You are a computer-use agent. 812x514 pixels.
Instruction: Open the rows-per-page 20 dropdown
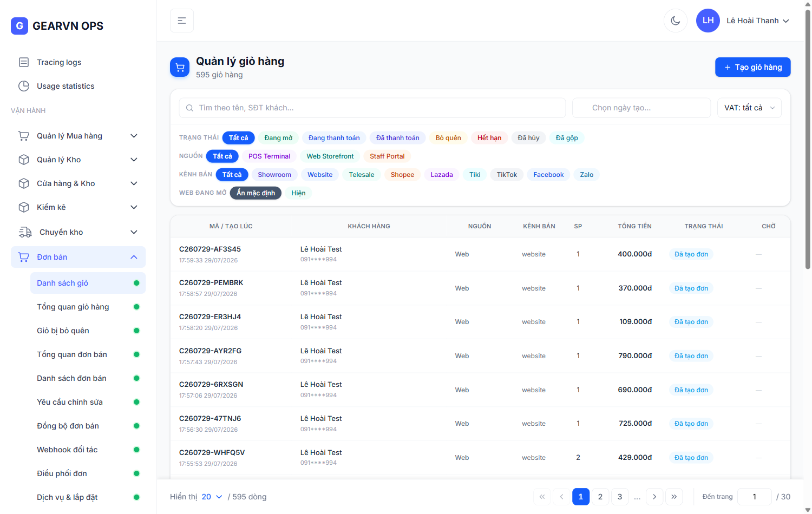pyautogui.click(x=212, y=497)
